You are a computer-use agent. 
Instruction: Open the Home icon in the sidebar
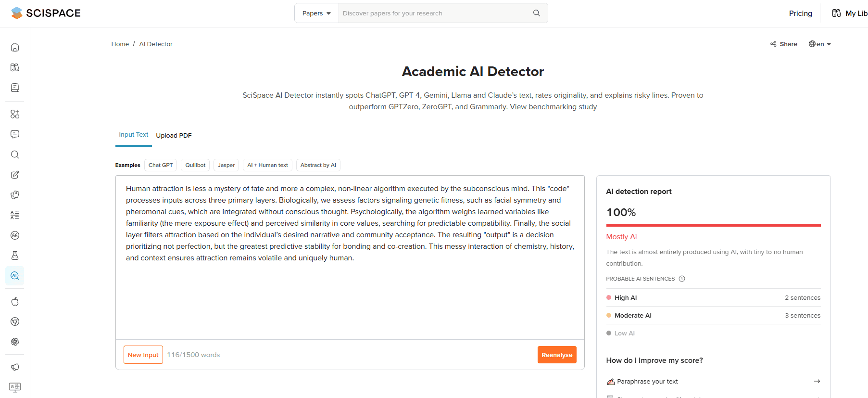[x=15, y=47]
